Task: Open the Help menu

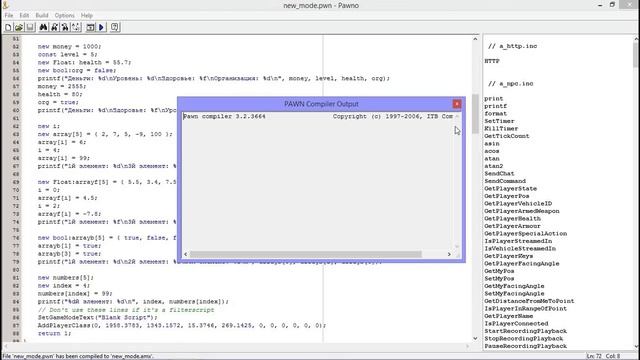Action: 87,16
